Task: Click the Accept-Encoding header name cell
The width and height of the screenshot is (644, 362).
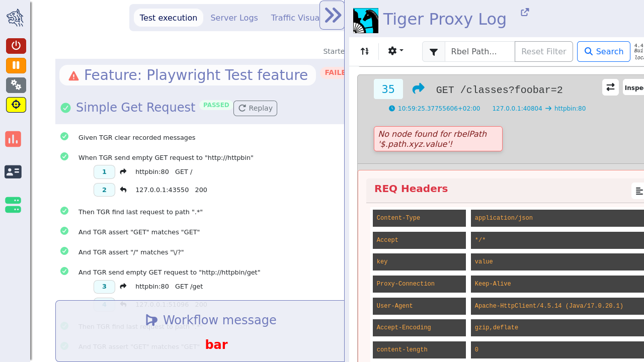Action: [419, 328]
